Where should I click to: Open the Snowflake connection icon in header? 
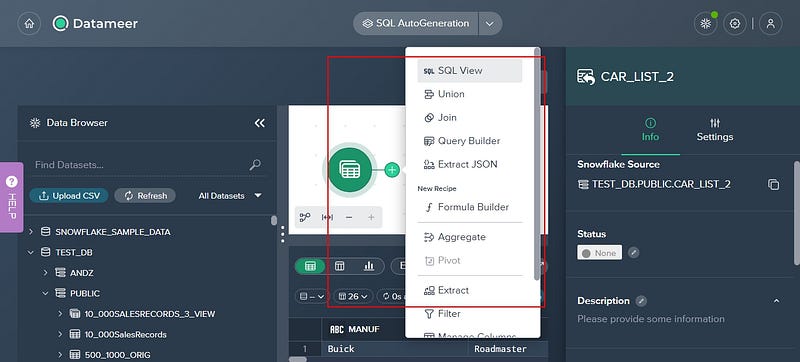(x=706, y=23)
